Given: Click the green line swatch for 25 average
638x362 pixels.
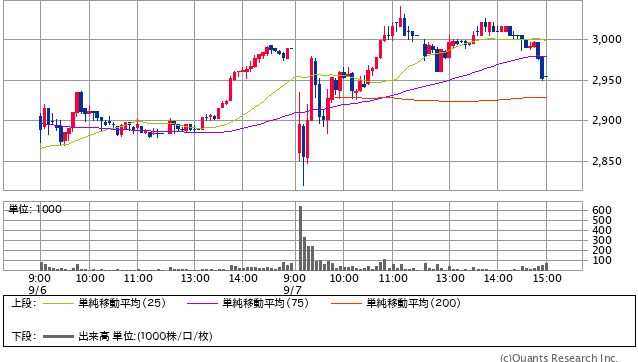Looking at the screenshot, I should (x=58, y=304).
